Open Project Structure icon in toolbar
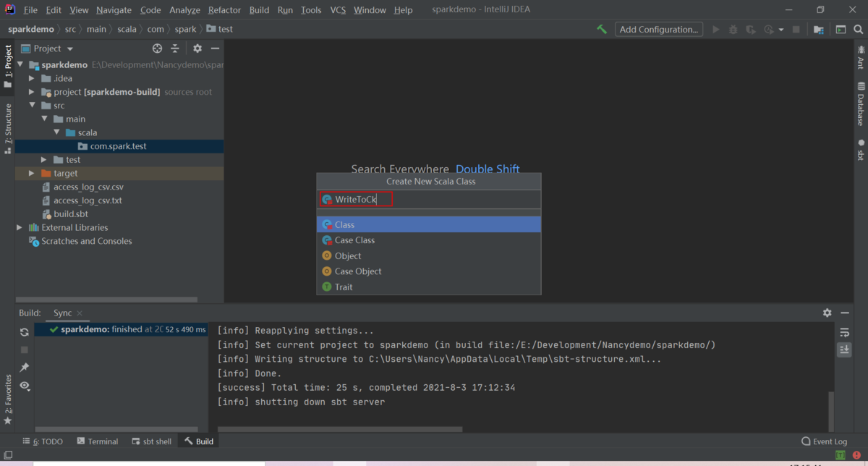 click(818, 30)
